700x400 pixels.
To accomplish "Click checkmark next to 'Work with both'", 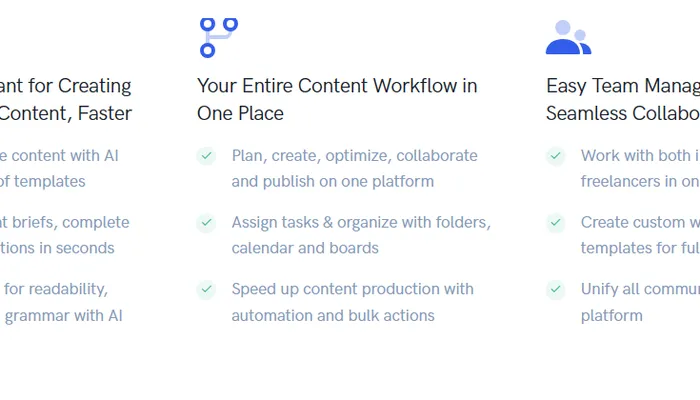I will click(555, 156).
